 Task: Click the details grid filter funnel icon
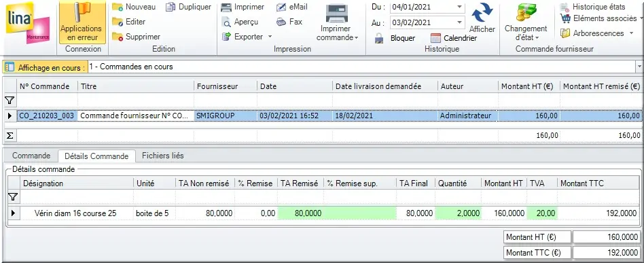[13, 197]
